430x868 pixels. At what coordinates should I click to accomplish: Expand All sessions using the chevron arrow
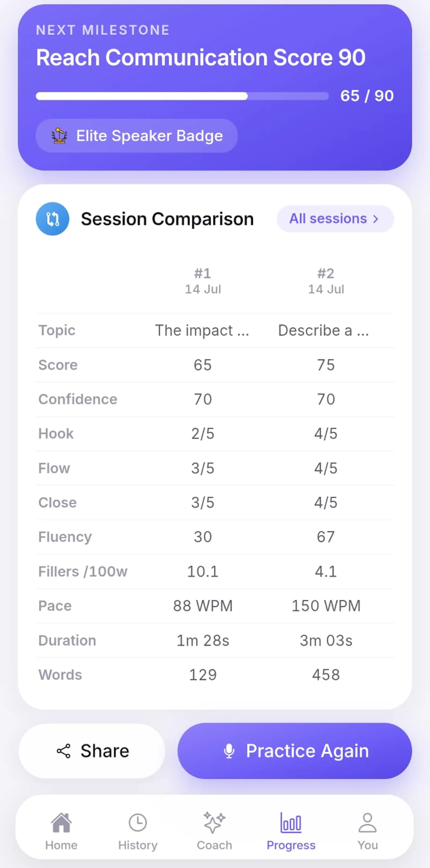376,219
